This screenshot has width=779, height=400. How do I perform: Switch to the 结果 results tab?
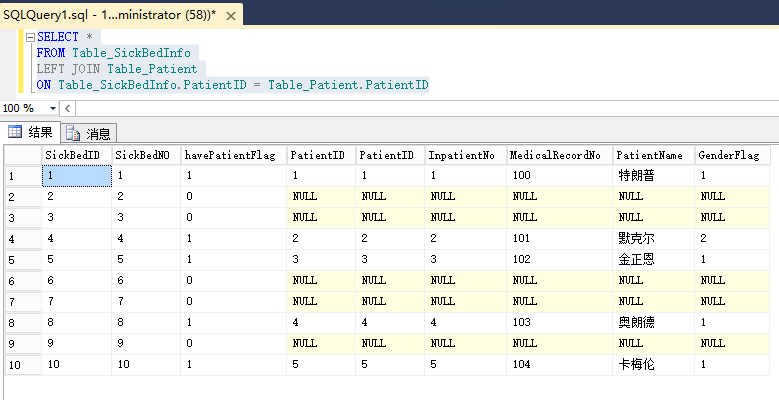(30, 132)
